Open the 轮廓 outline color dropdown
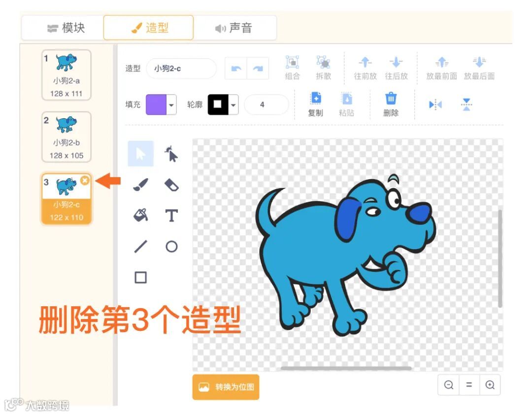This screenshot has width=532, height=415. coord(233,105)
